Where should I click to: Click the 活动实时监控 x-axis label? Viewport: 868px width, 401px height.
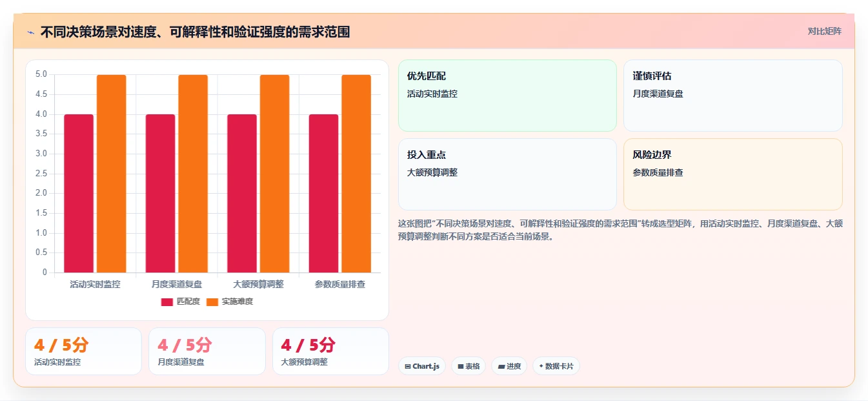coord(96,284)
